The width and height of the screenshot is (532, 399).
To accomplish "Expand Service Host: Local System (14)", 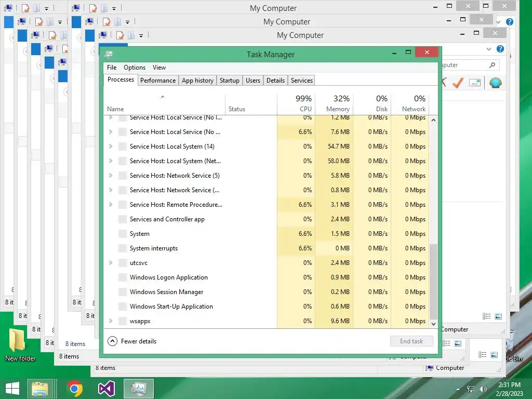I will coord(111,146).
